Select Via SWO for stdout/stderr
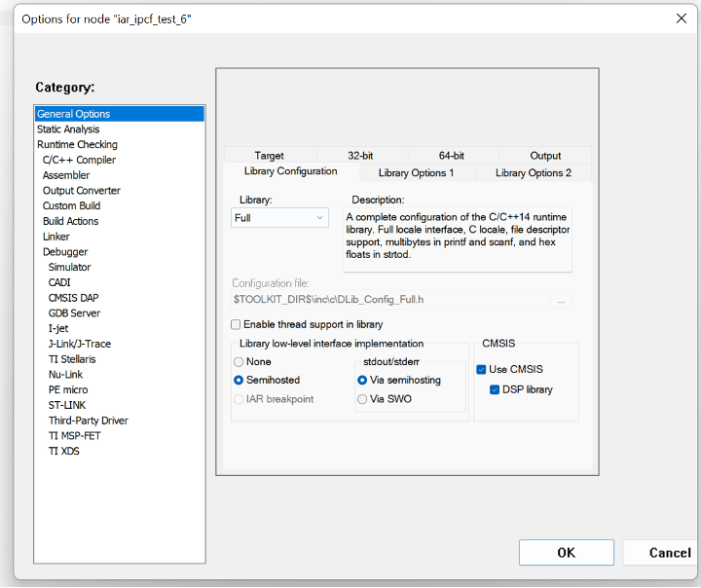Image resolution: width=701 pixels, height=588 pixels. (363, 399)
